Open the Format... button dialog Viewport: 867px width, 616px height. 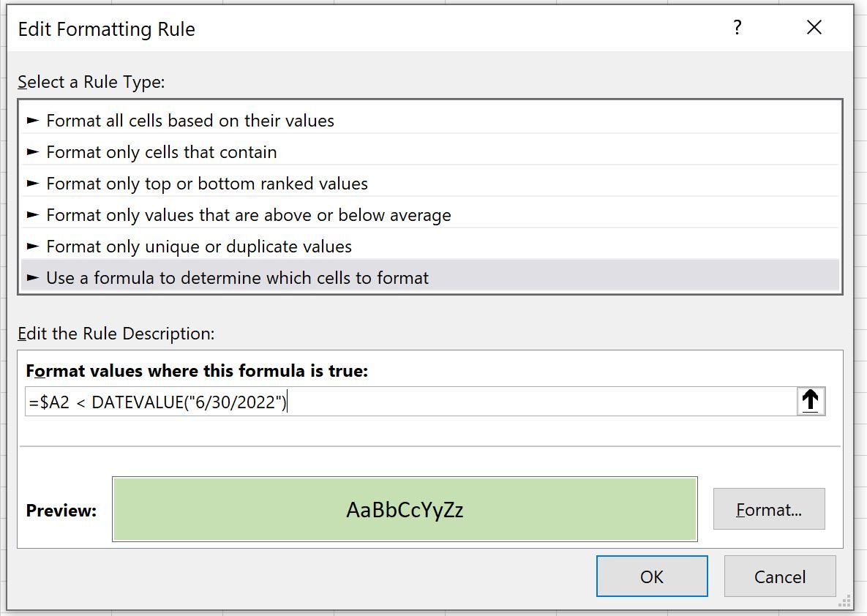[x=768, y=508]
